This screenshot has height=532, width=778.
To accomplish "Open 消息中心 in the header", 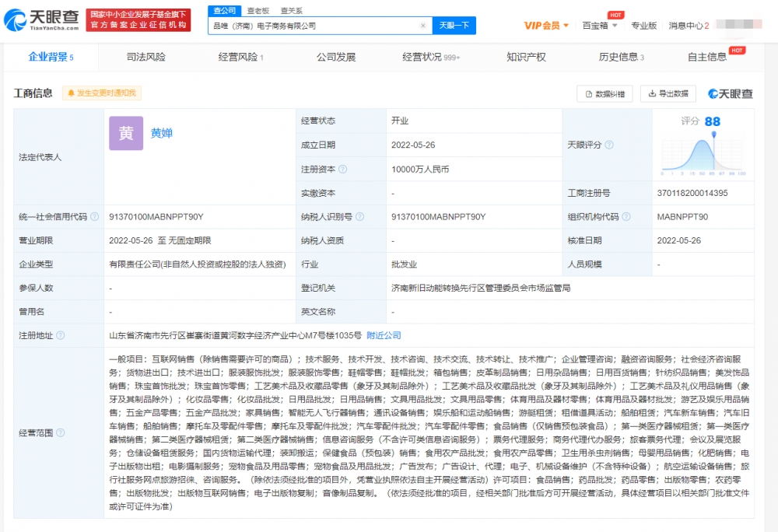I will 689,26.
